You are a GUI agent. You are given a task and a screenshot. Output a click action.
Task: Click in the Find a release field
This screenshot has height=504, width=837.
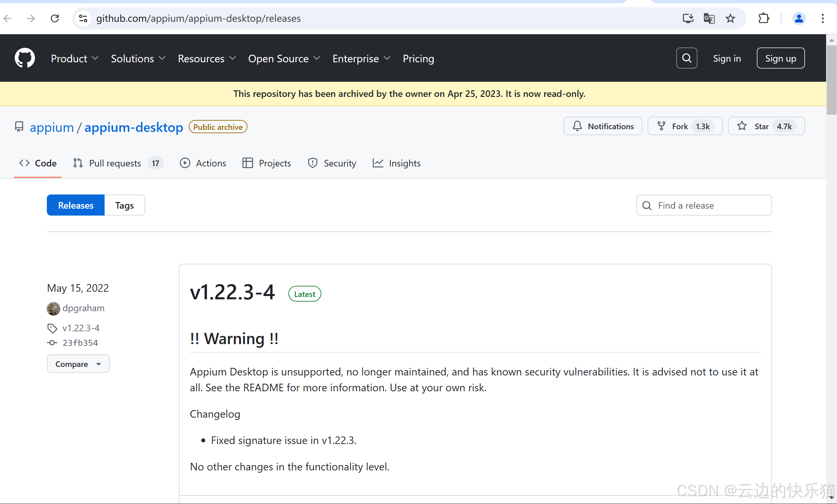[704, 205]
